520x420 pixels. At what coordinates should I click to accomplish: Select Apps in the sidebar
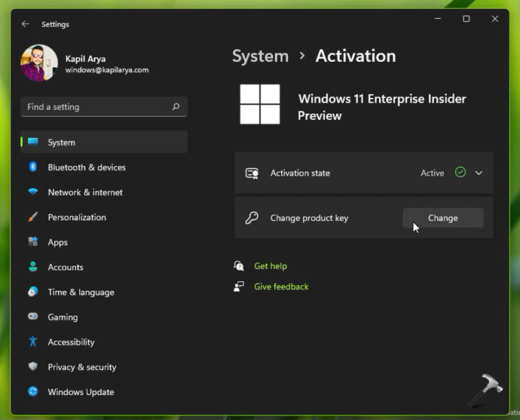57,242
